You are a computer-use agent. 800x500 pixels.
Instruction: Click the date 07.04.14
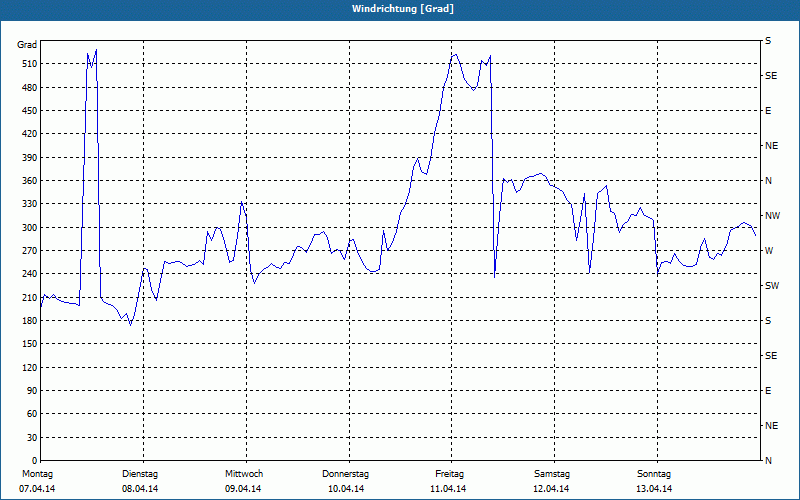coord(37,489)
